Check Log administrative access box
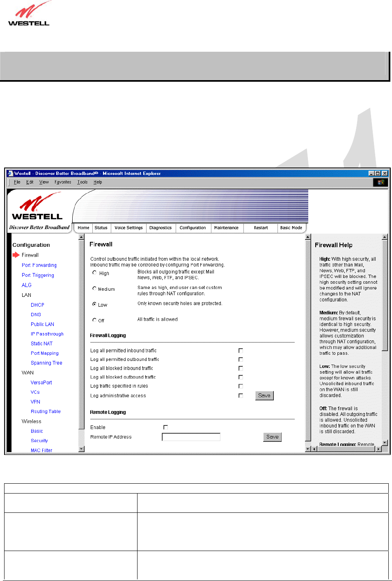 coord(241,396)
